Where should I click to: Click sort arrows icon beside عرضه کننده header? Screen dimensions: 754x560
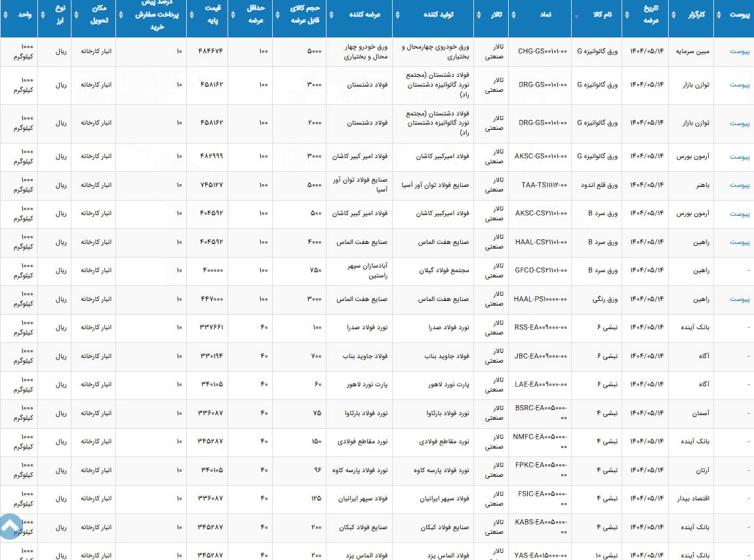332,15
